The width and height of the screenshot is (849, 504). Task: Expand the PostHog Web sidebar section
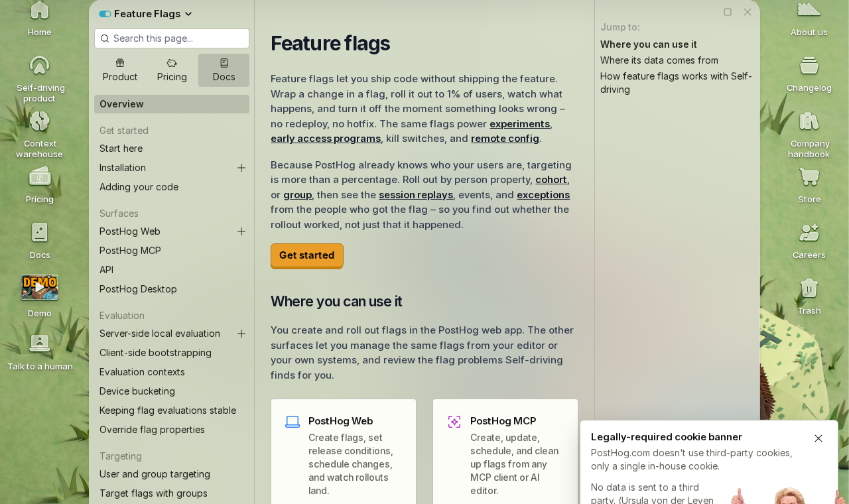241,231
